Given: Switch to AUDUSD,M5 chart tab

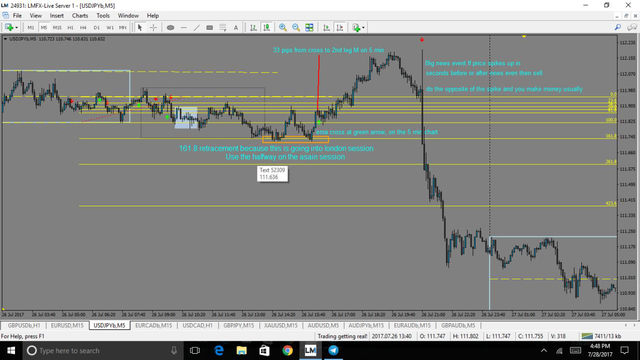Looking at the screenshot, I should coord(323,325).
